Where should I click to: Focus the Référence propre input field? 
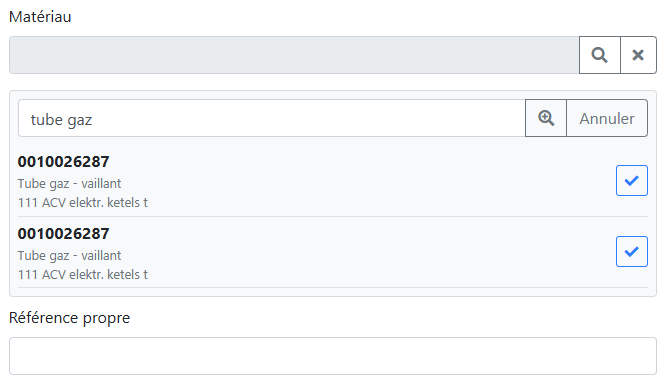(x=333, y=356)
